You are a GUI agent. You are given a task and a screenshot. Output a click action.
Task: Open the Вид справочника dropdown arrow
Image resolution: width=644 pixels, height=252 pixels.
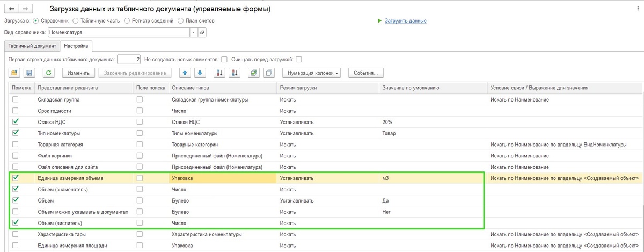point(194,32)
